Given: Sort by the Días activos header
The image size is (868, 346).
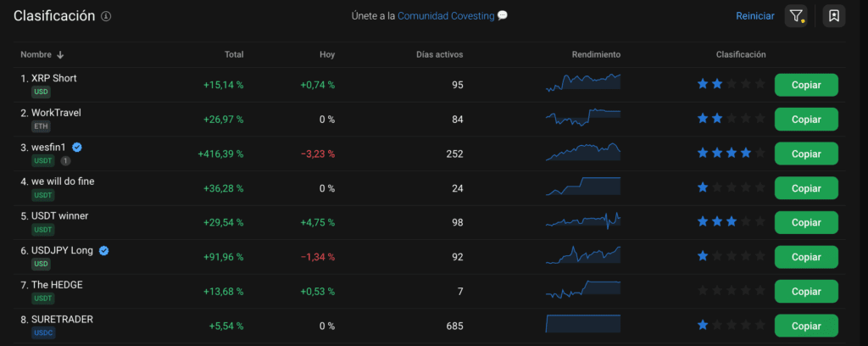Looking at the screenshot, I should pyautogui.click(x=440, y=55).
